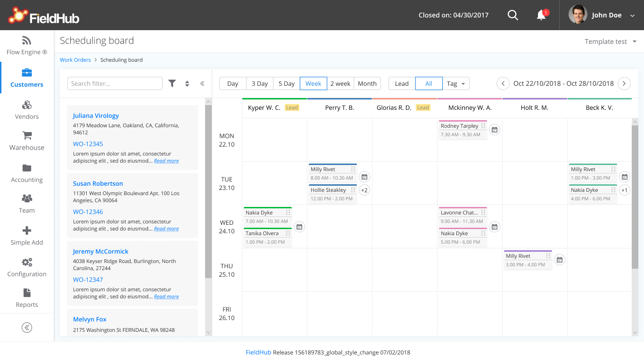Click the calendar icon beside Rodney Tarpley
The height and width of the screenshot is (362, 644).
[x=494, y=129]
